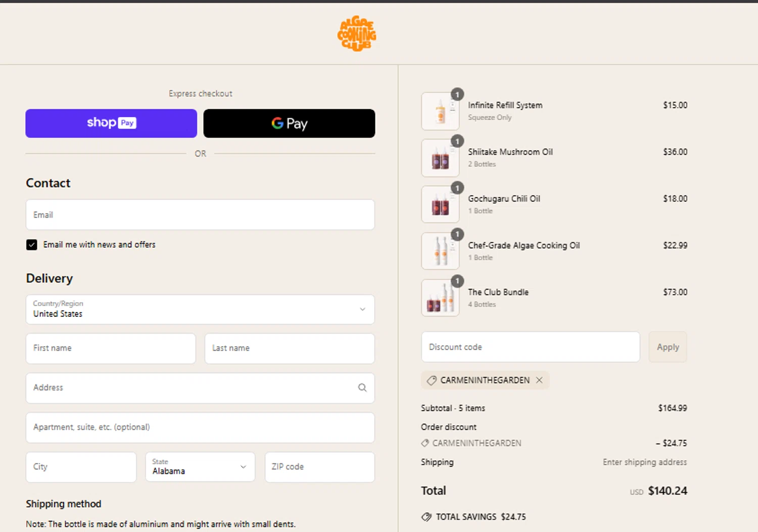This screenshot has height=532, width=758.
Task: Click The Club Bundle product name
Action: click(x=498, y=292)
